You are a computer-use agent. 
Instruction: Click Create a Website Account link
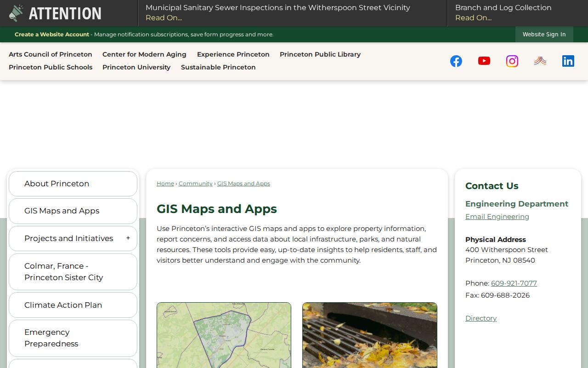(52, 34)
